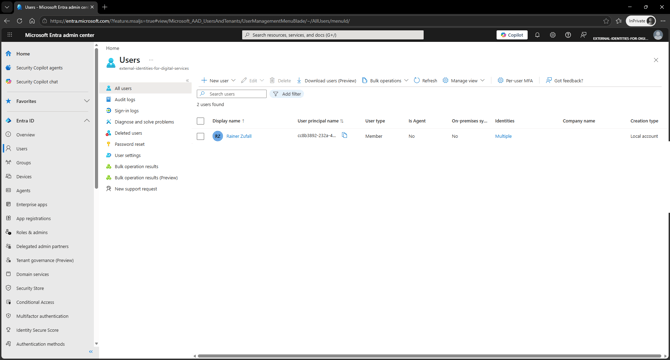The image size is (670, 360).
Task: Check the Rainer Zufall row checkbox
Action: click(200, 136)
